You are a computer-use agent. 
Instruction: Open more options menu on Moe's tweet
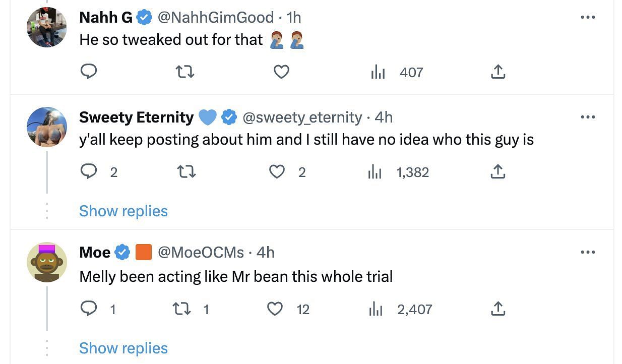click(x=588, y=252)
